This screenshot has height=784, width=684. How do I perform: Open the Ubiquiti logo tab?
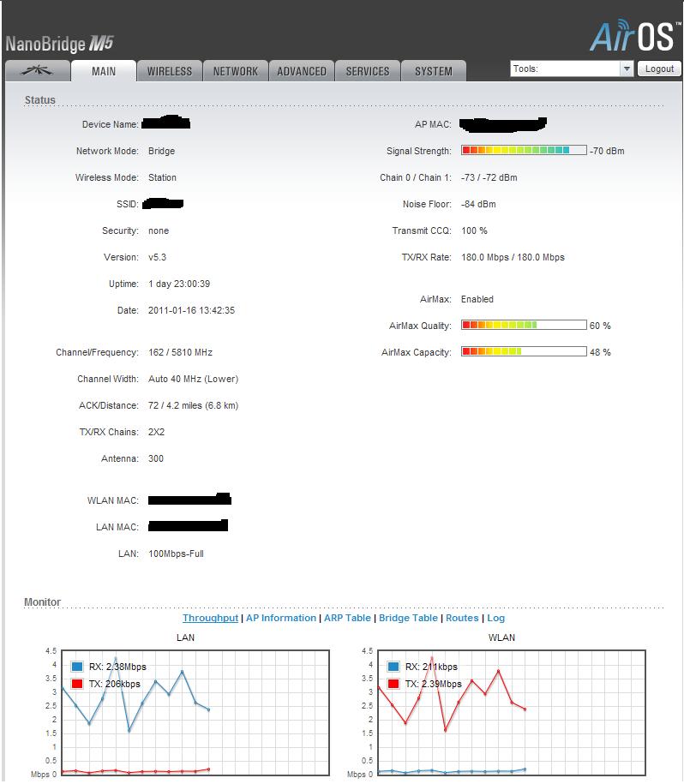point(38,71)
